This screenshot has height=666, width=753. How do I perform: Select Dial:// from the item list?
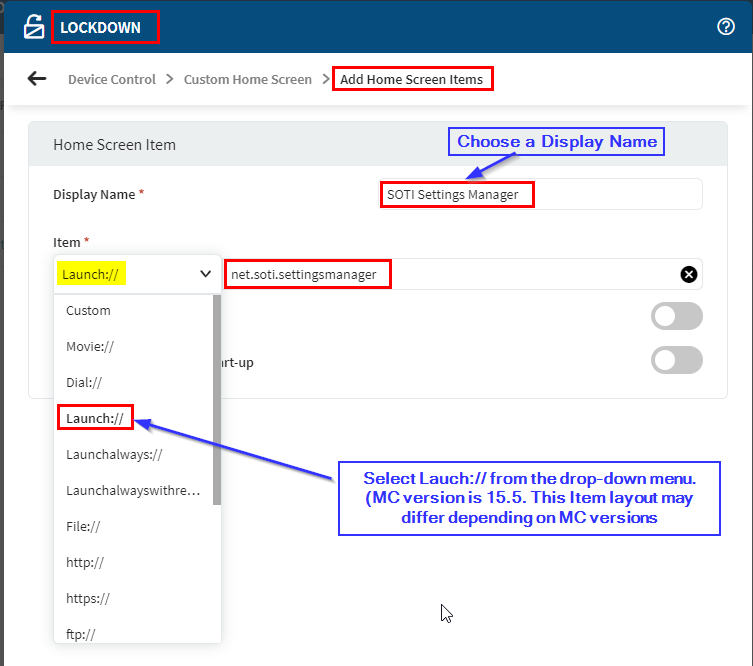[84, 382]
